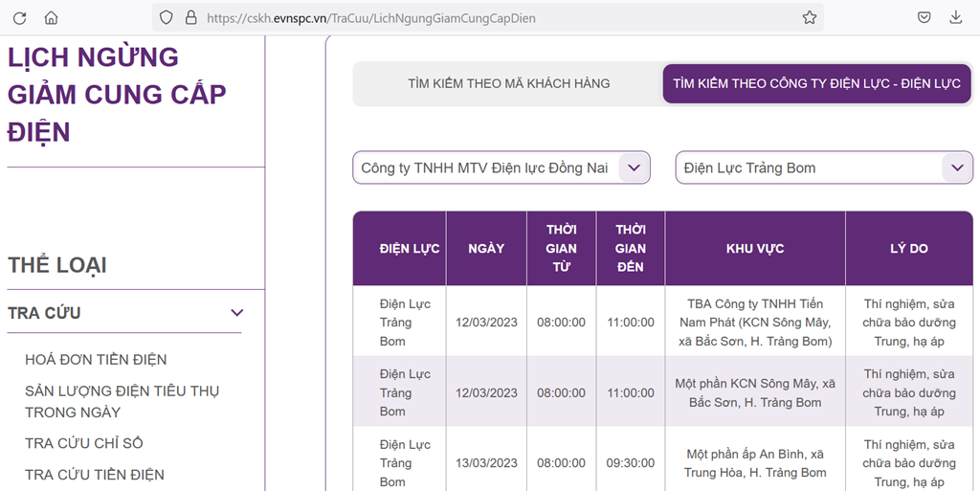This screenshot has height=491, width=980.
Task: Go to the browser home page icon
Action: (52, 17)
